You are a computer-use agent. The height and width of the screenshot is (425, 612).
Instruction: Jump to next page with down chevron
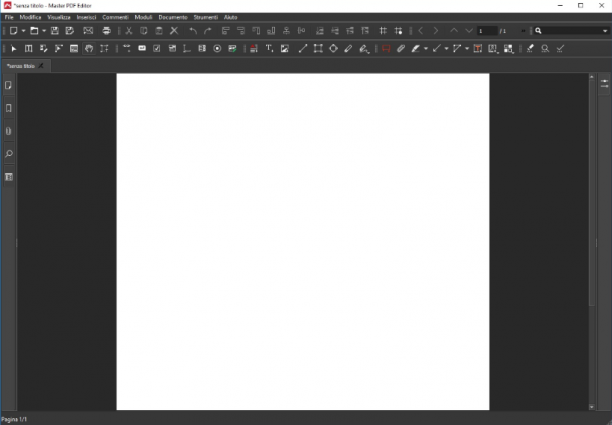click(469, 31)
